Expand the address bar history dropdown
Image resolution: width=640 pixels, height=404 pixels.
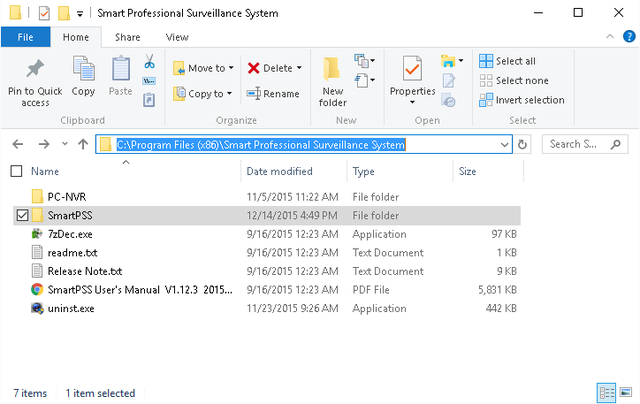click(505, 144)
